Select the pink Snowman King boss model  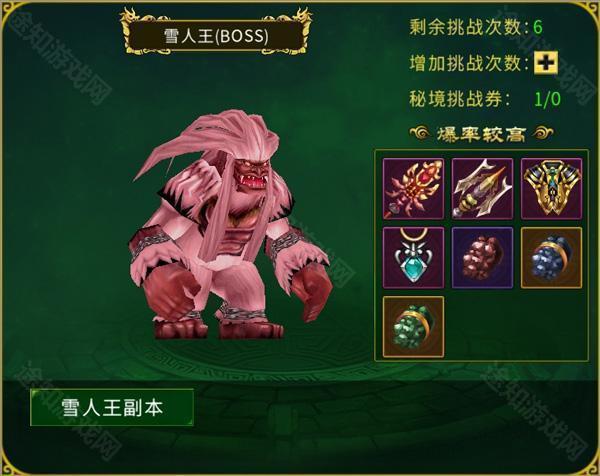[230, 226]
